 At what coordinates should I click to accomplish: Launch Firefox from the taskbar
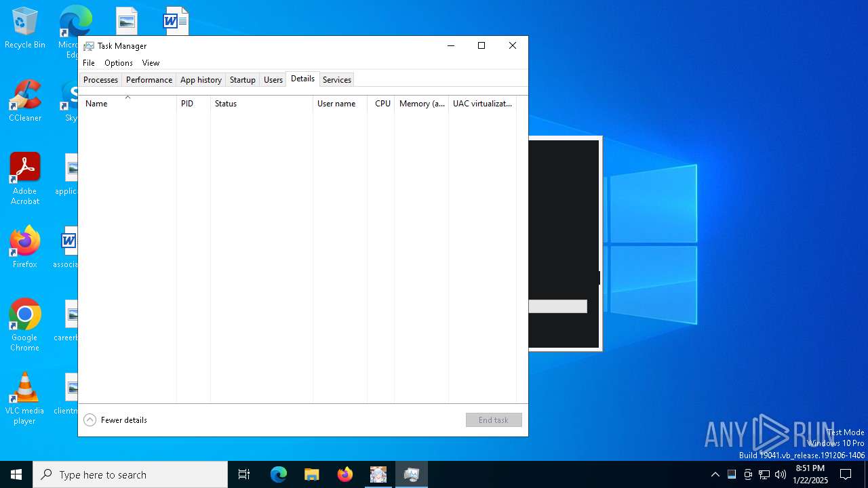pos(345,474)
